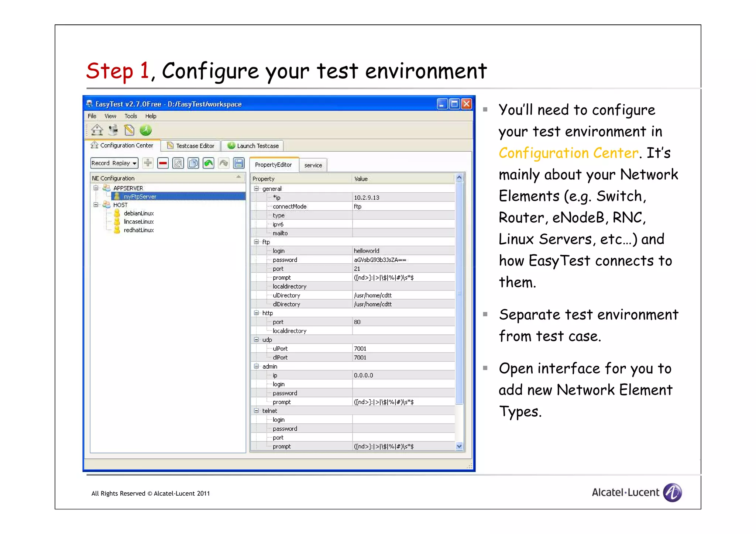Click the home Configuration Center toolbar icon

(97, 130)
